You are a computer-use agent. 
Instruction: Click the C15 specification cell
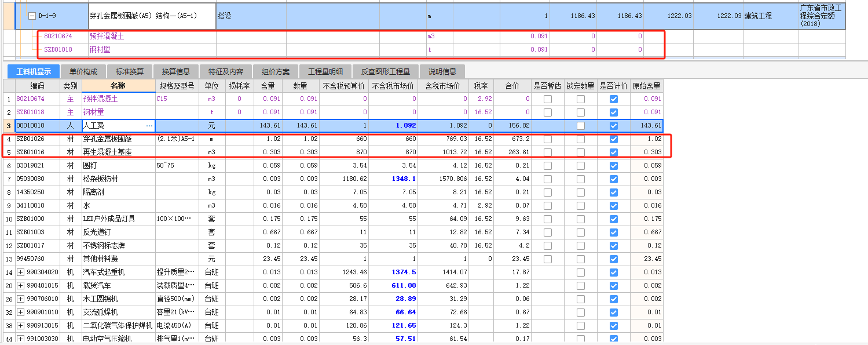point(177,99)
